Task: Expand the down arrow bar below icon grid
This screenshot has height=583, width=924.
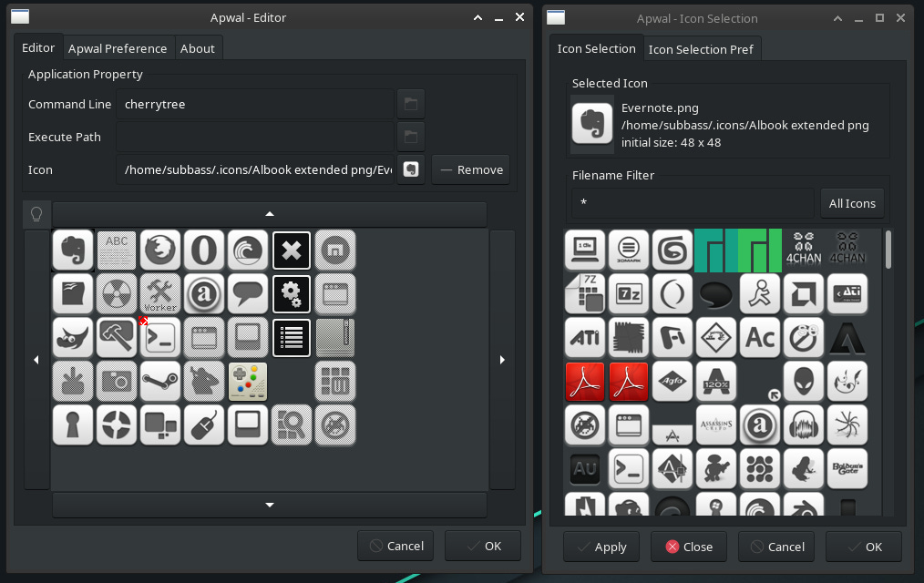Action: click(270, 505)
